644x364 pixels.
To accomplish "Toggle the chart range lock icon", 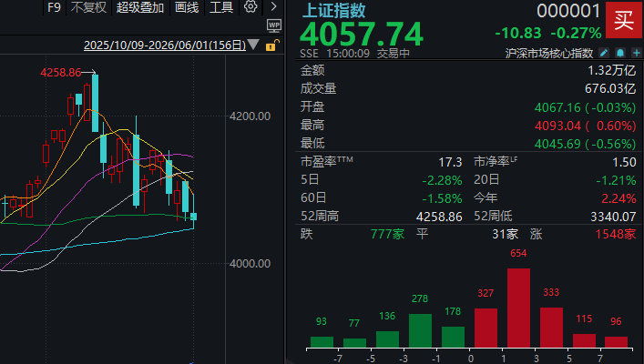I will coord(272,45).
